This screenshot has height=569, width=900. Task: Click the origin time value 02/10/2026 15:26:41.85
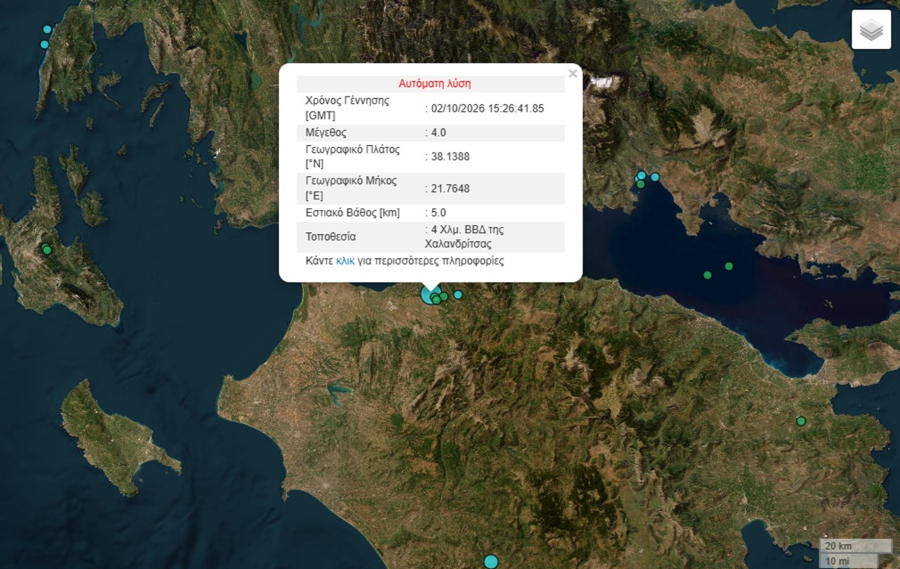[x=487, y=109]
